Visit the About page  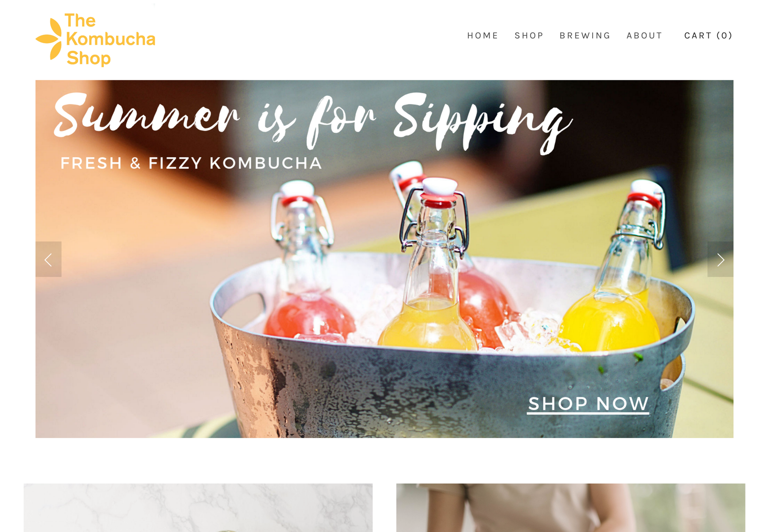click(x=644, y=35)
